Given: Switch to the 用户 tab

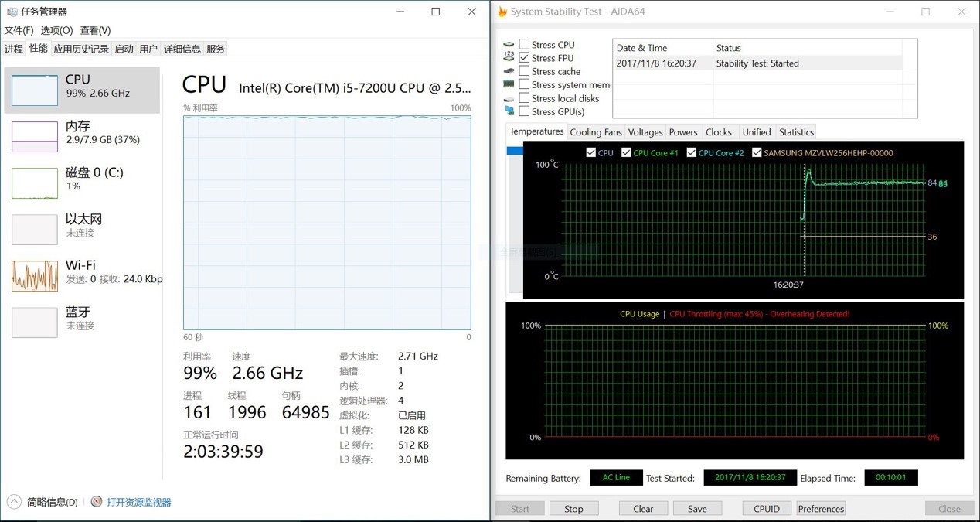Looking at the screenshot, I should tap(148, 49).
